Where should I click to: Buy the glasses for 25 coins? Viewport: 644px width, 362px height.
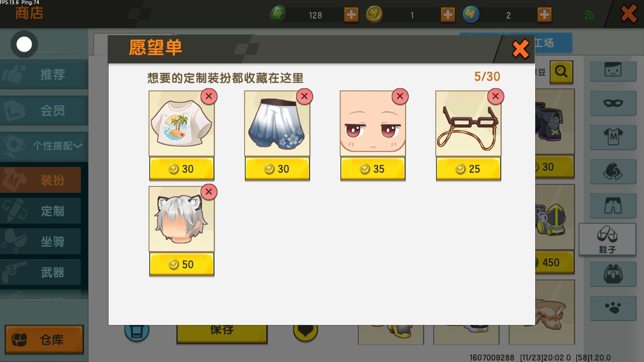(468, 169)
